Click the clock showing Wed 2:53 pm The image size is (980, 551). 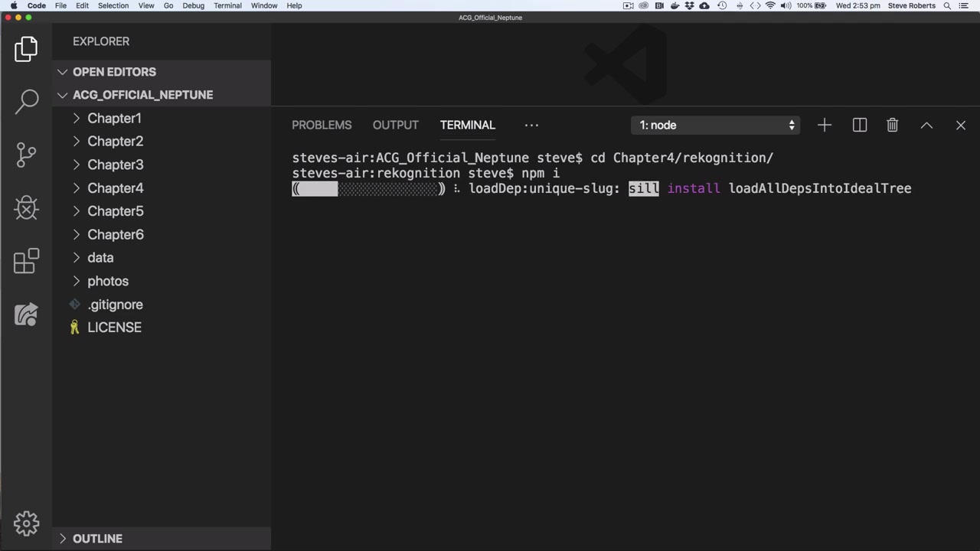tap(857, 5)
